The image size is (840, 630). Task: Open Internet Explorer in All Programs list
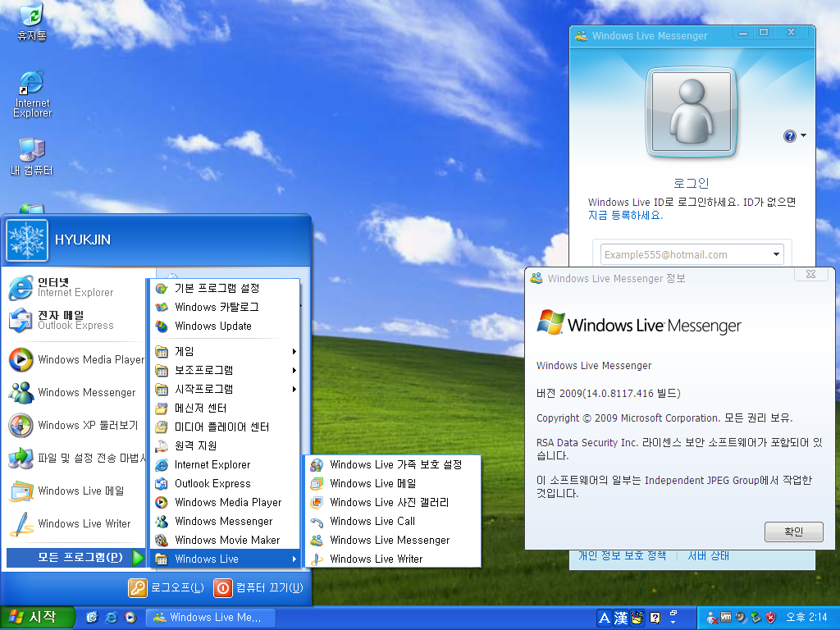225,464
